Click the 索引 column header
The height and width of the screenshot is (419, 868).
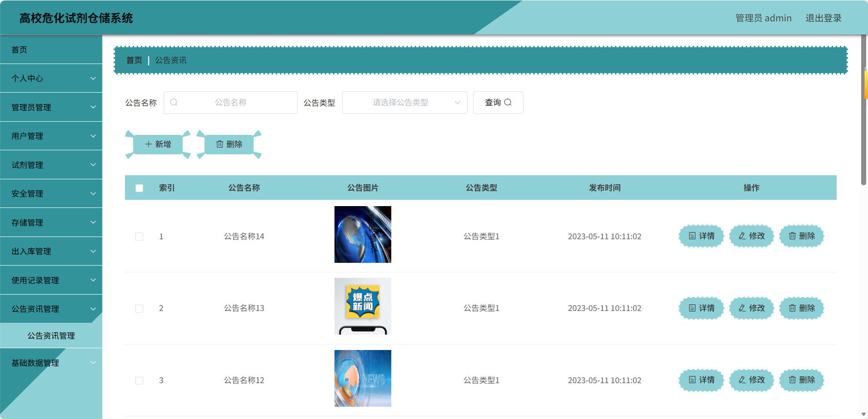click(167, 188)
